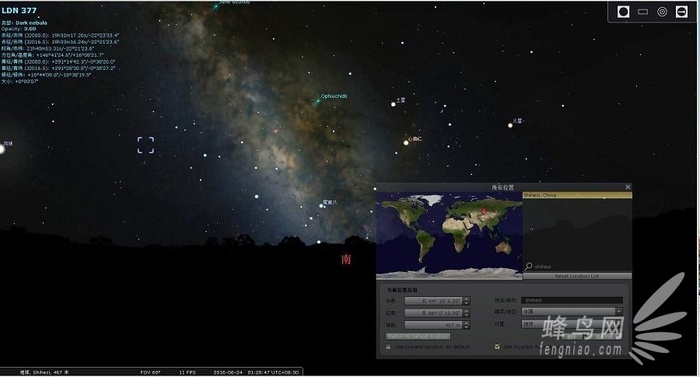Click the star labeled 尾宿八

point(321,206)
